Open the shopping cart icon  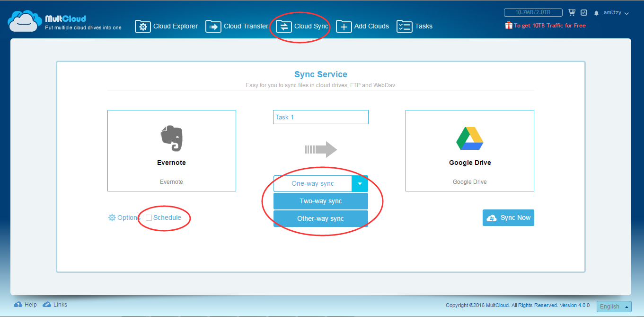572,13
